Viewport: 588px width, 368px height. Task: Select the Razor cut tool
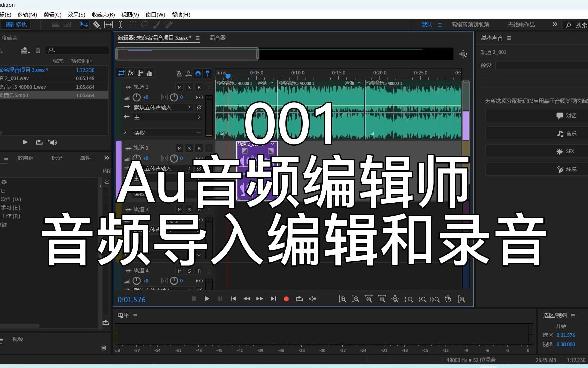[97, 25]
